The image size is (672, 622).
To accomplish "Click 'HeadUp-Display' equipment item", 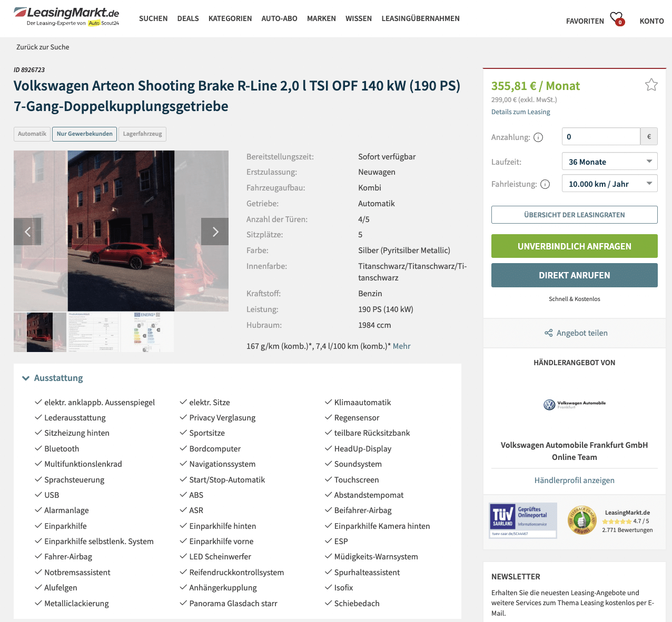I will (x=363, y=449).
